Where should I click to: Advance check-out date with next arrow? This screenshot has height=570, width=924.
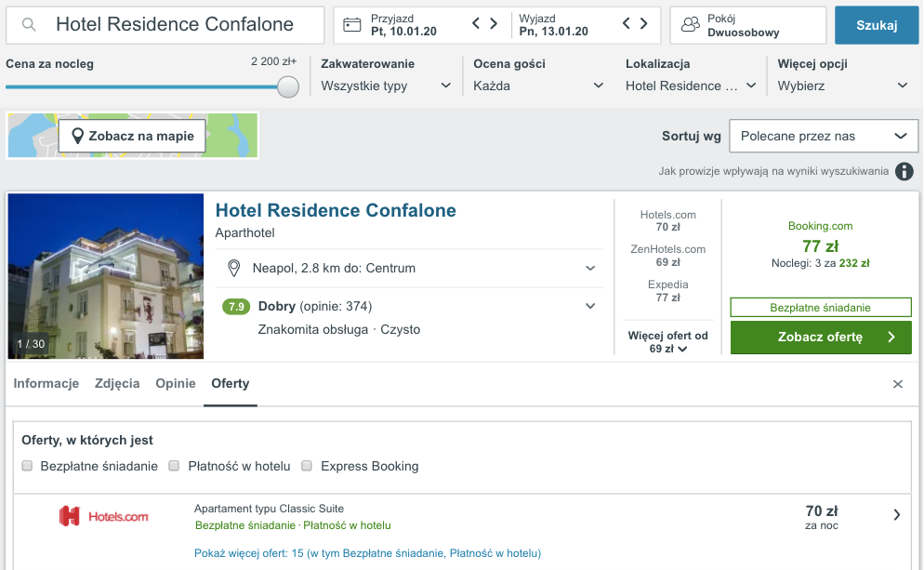(x=644, y=24)
